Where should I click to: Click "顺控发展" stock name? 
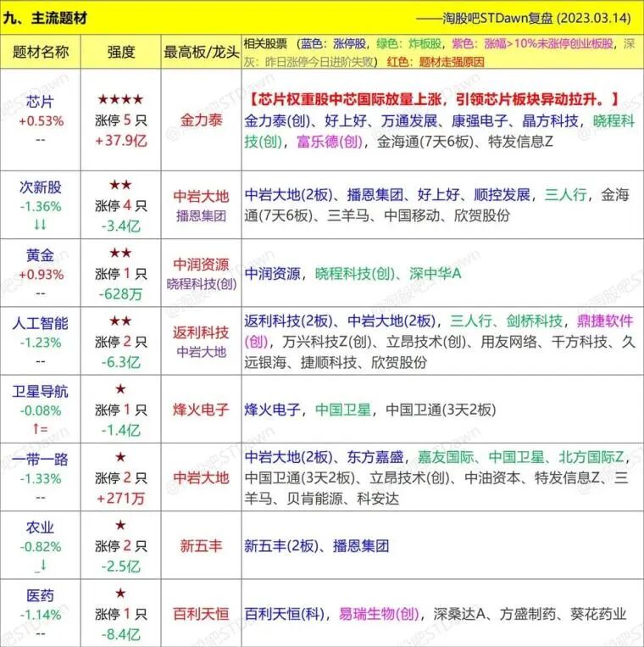[x=502, y=194]
